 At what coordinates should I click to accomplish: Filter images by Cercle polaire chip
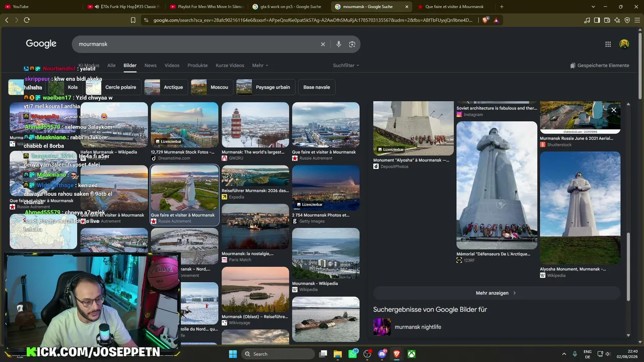(x=113, y=87)
